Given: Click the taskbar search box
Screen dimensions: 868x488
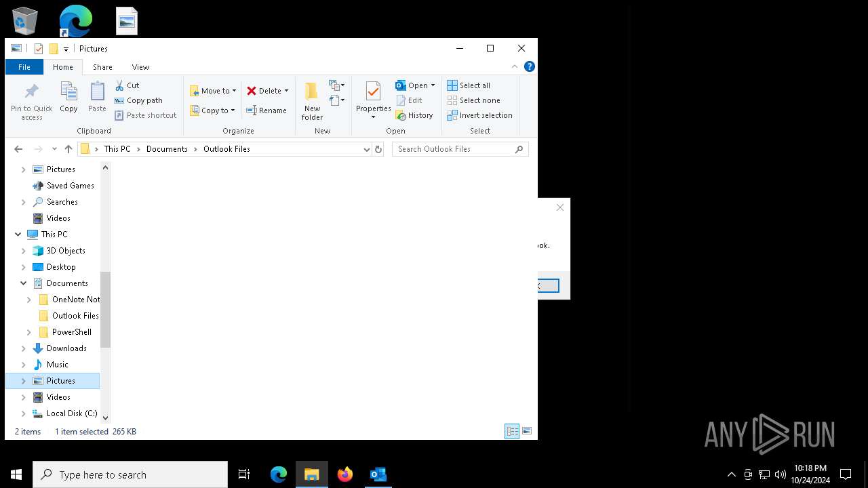Looking at the screenshot, I should click(130, 474).
